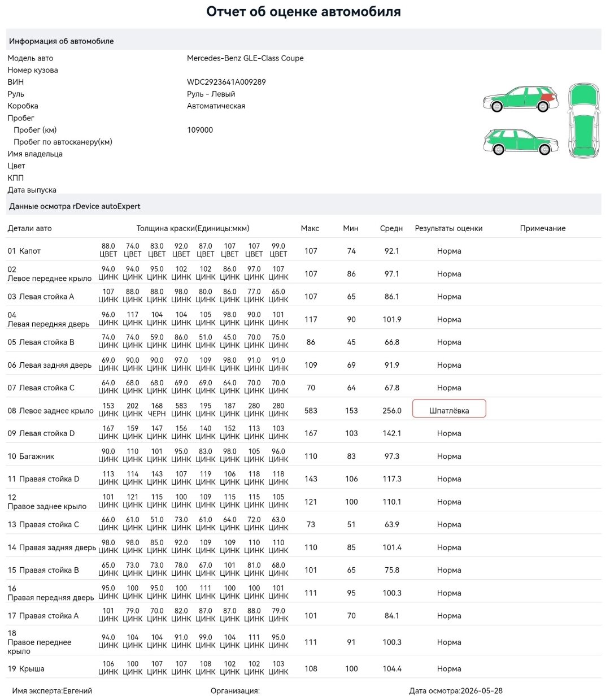This screenshot has width=610, height=700.
Task: Click the Данные осмотра rDevice autoExpert header
Action: coord(75,206)
